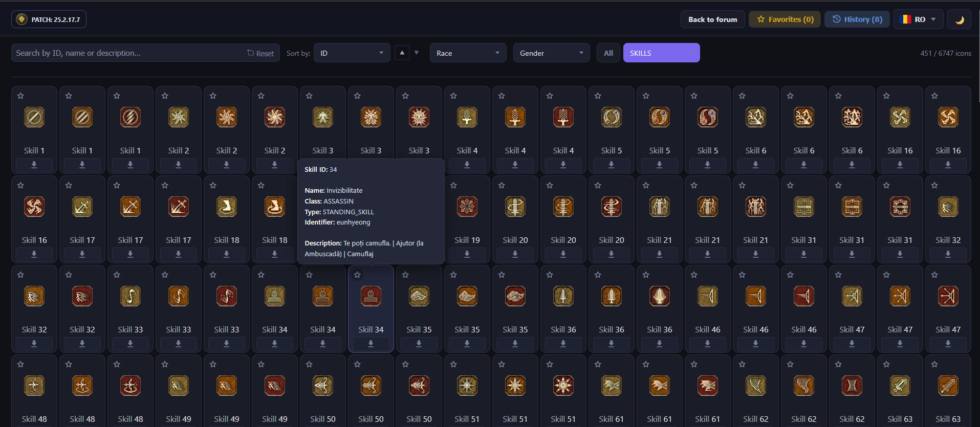Open the Gender filter dropdown
This screenshot has height=427, width=980.
(552, 53)
